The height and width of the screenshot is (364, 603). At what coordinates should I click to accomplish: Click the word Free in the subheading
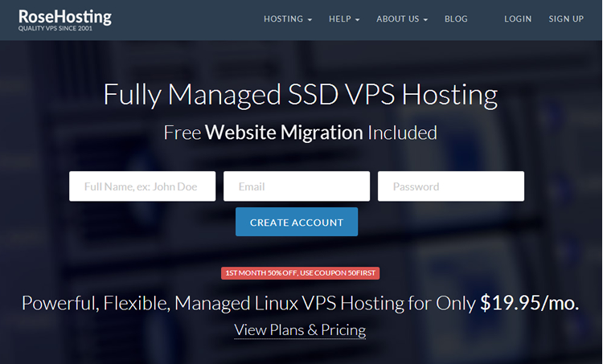click(x=182, y=133)
